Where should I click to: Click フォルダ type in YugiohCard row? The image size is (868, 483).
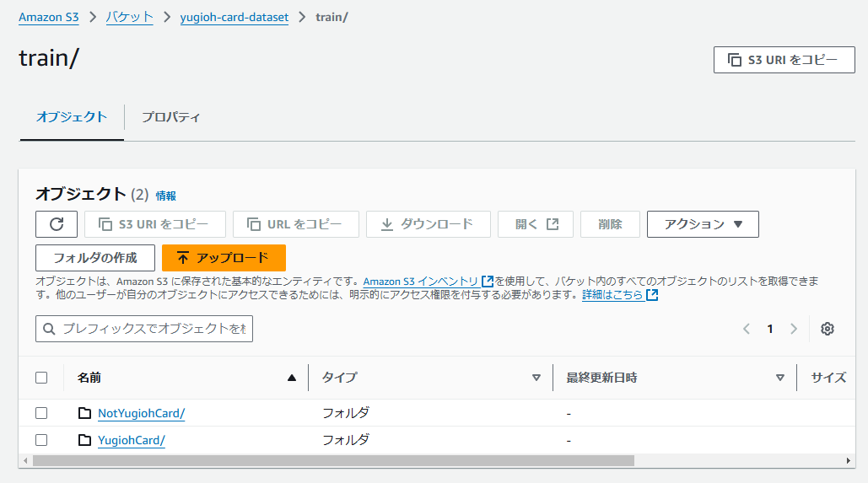tap(346, 440)
